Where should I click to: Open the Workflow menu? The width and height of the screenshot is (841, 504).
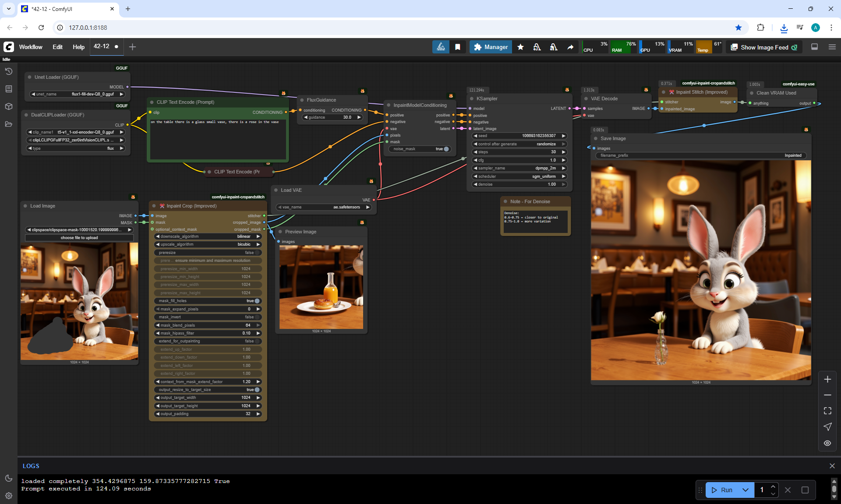point(31,47)
